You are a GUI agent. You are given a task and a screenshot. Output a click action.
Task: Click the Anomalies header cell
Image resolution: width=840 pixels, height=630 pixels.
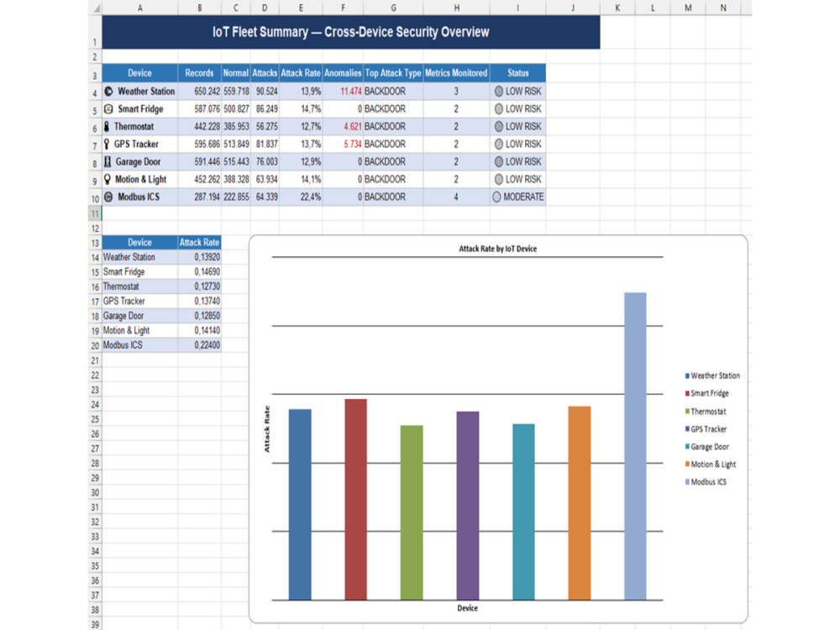tap(343, 73)
